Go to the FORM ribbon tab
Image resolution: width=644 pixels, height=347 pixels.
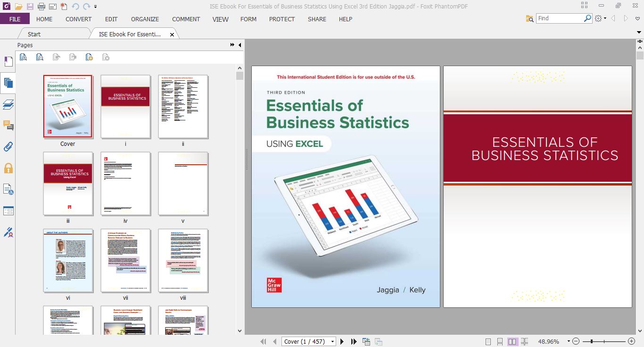[248, 19]
